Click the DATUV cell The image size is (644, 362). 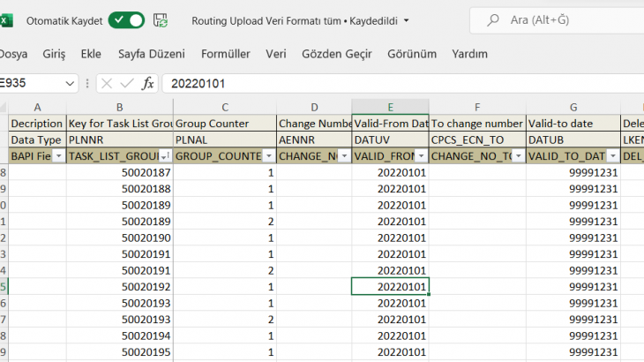390,140
